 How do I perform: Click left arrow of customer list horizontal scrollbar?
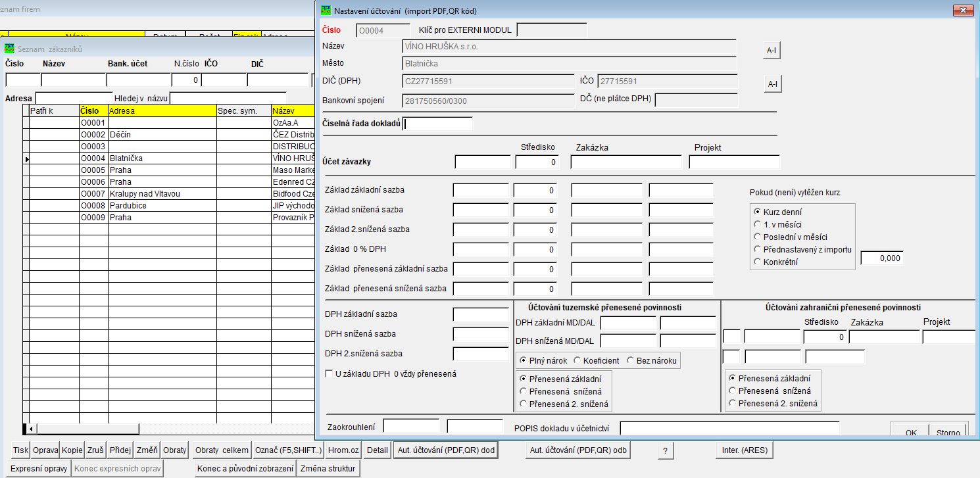[x=31, y=429]
